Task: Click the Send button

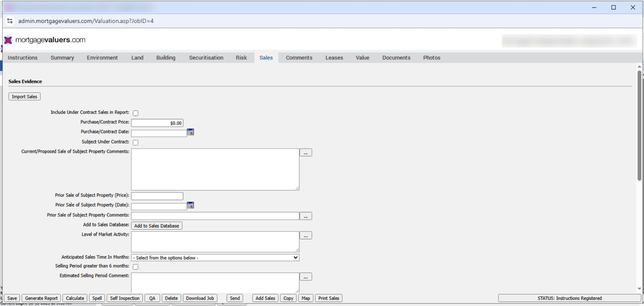Action: click(235, 298)
